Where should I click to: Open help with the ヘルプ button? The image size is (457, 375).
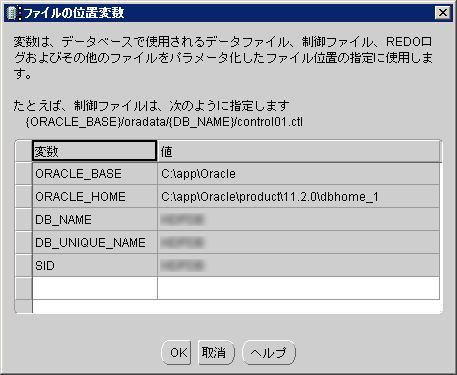[269, 352]
